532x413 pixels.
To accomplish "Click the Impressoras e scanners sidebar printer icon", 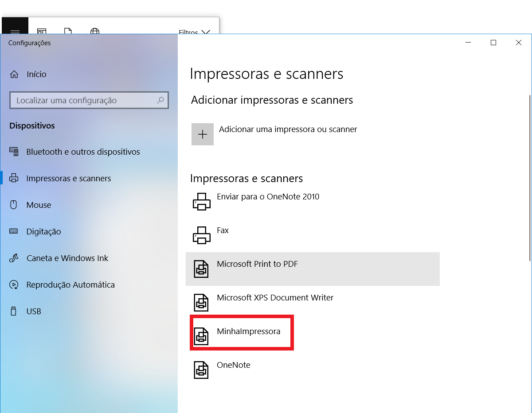I will coord(14,178).
